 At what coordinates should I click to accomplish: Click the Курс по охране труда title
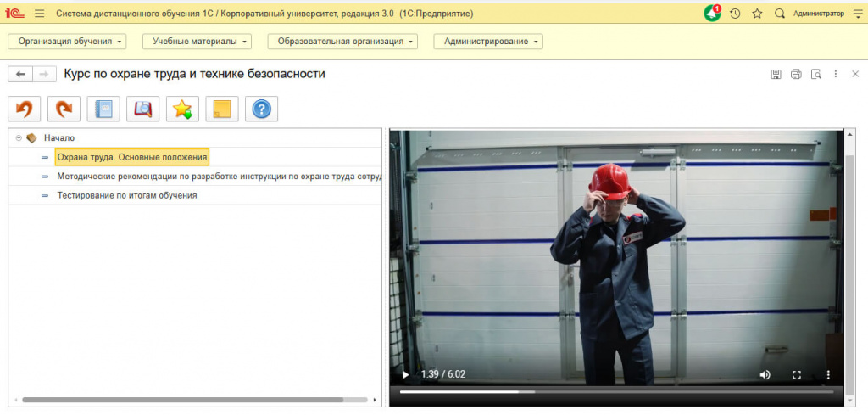click(195, 74)
